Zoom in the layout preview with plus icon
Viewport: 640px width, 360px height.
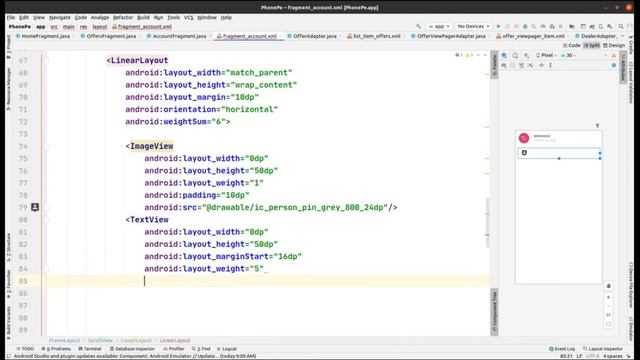[608, 297]
